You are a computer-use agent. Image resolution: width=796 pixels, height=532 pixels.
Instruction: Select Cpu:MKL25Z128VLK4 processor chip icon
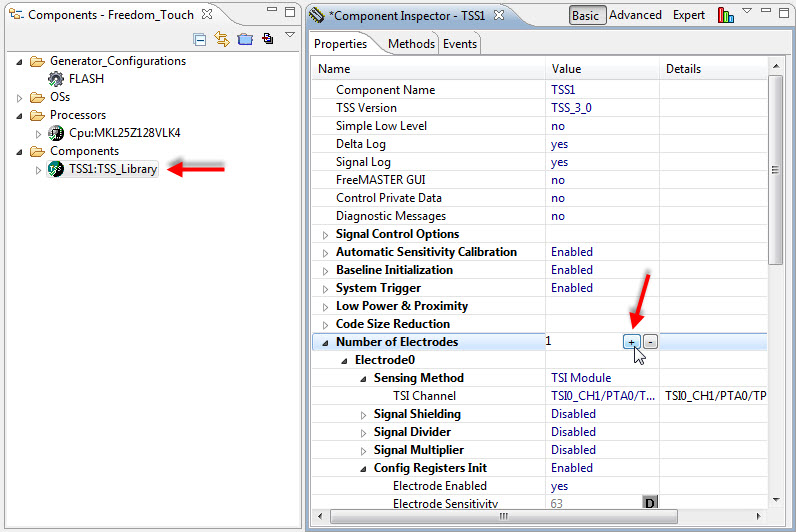point(57,133)
